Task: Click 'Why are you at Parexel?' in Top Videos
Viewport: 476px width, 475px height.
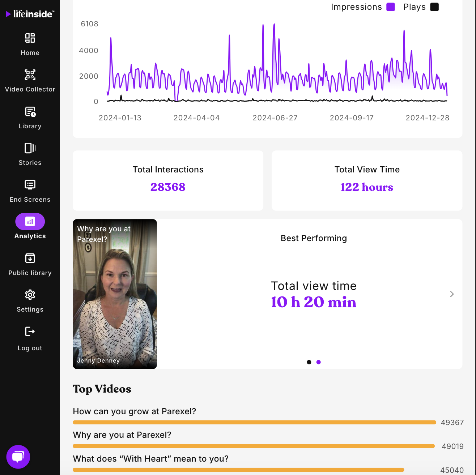Action: (x=122, y=435)
